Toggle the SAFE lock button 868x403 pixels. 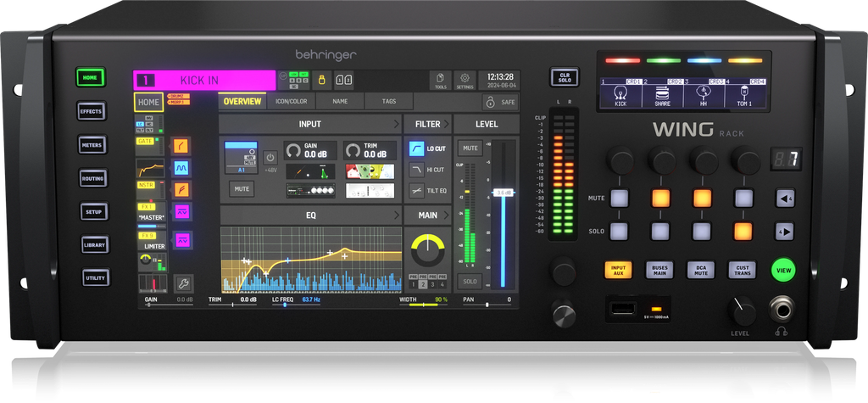pos(502,102)
